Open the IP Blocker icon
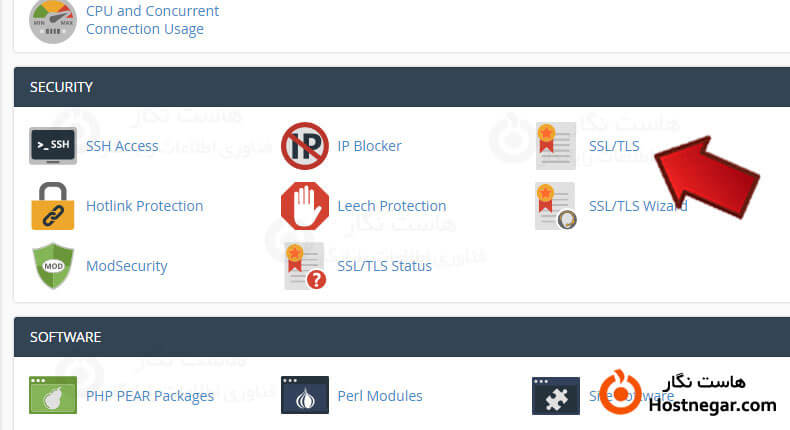Viewport: 790px width, 430px height. 305,146
